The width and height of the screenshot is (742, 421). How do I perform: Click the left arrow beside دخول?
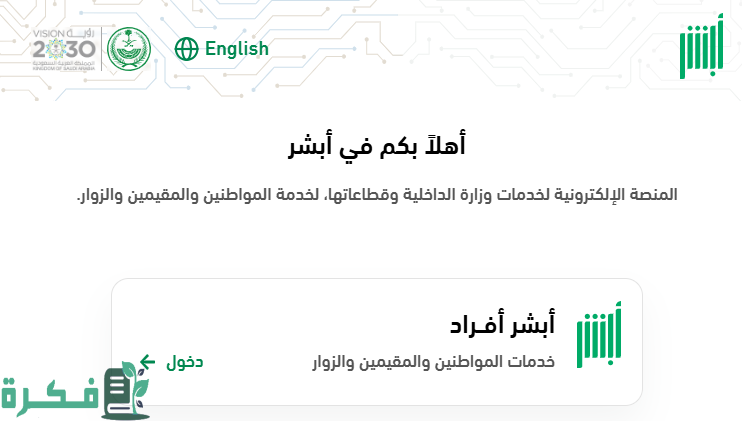pyautogui.click(x=148, y=361)
